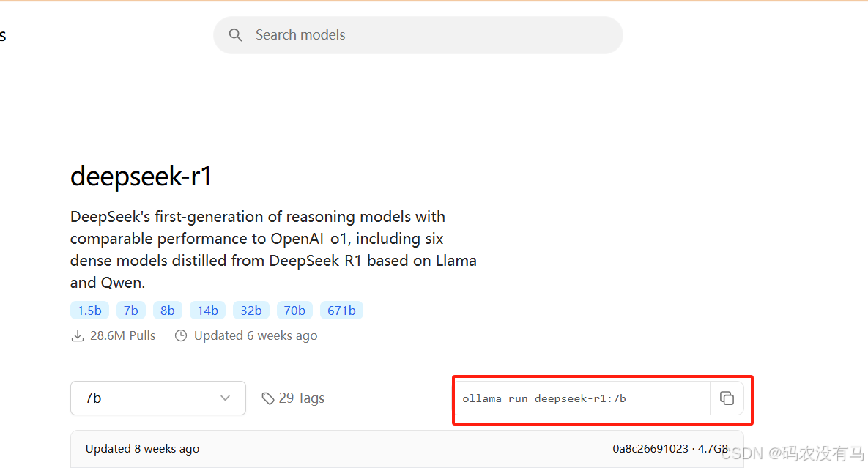Screen dimensions: 868x468
Task: Focus the Search models field
Action: (418, 35)
